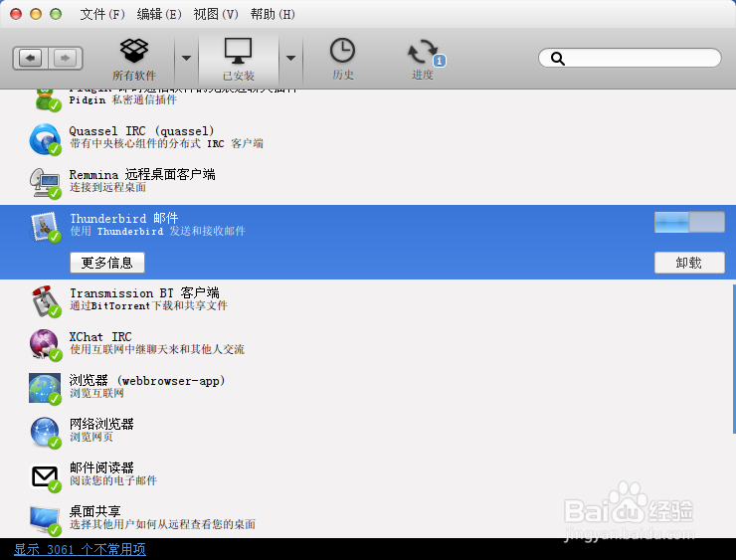
Task: Open the Installed (已安装) view
Action: 239,59
